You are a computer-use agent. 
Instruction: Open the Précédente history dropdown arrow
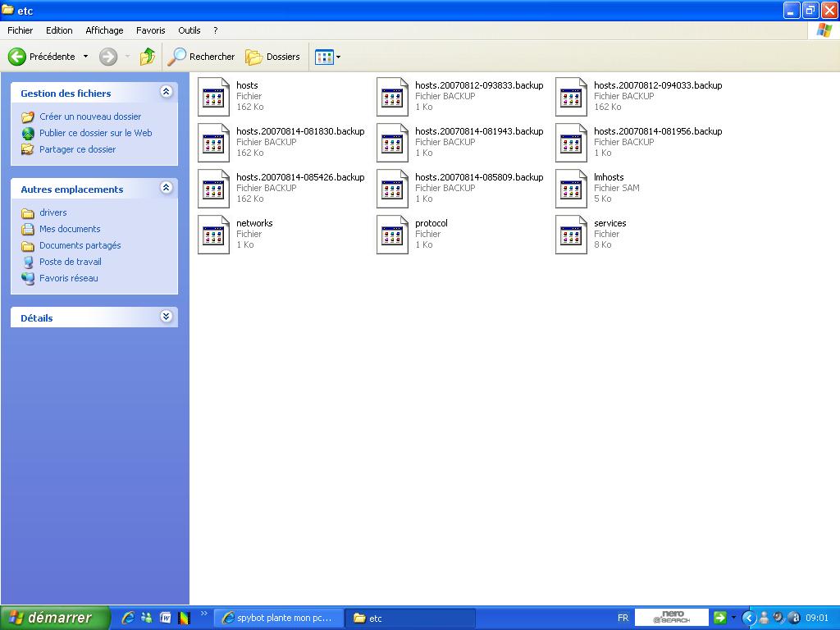point(85,57)
